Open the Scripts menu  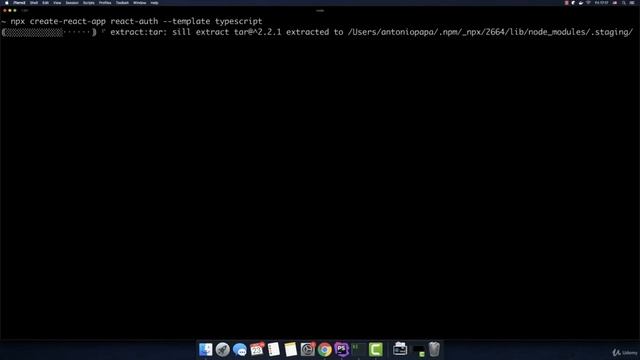click(x=89, y=3)
